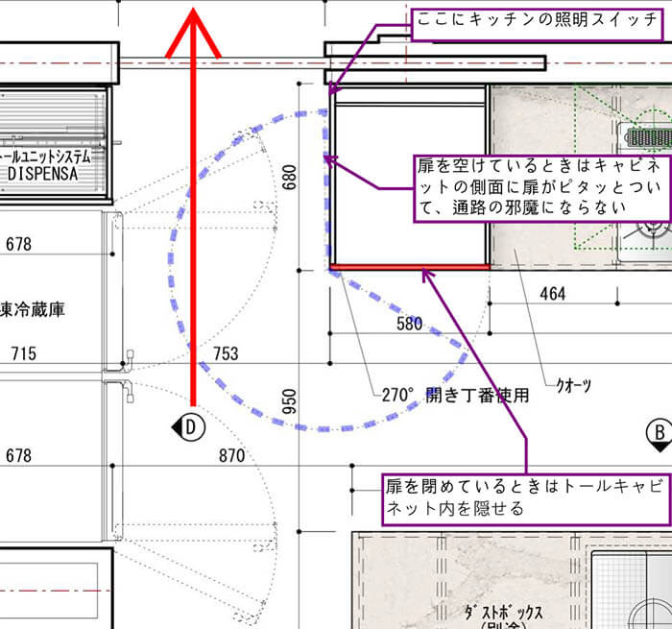Select the 扉を閉めているとき annotation box
672x629 pixels.
coord(523,496)
